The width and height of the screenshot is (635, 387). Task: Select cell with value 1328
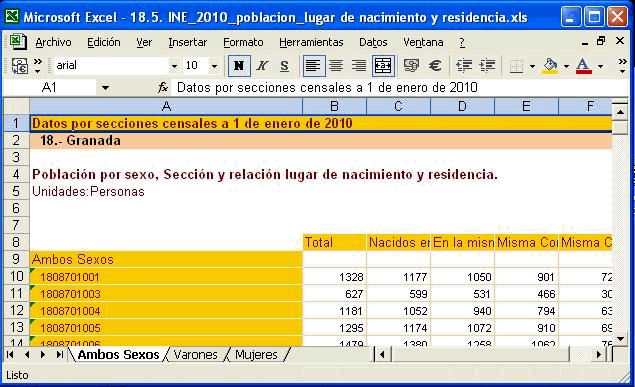pos(335,276)
